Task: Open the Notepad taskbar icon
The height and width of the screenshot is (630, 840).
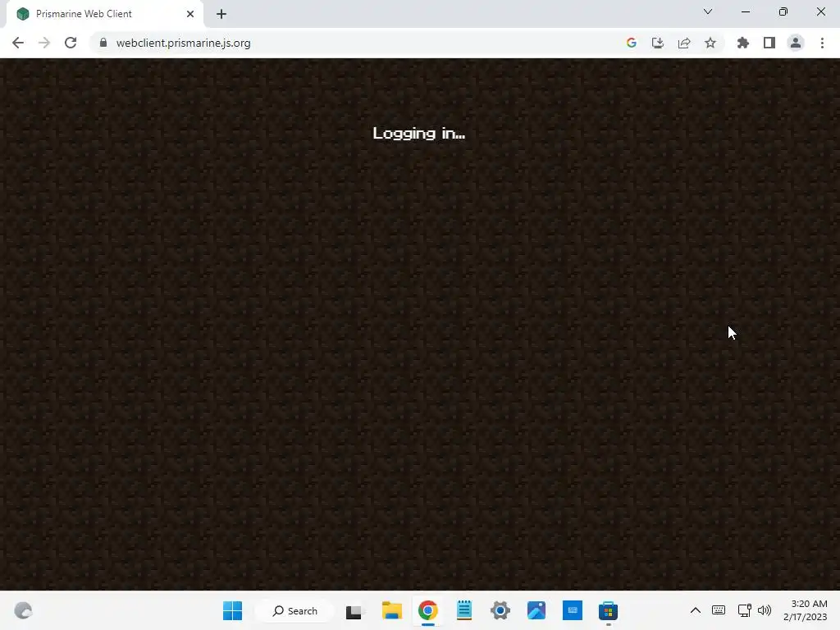Action: tap(464, 610)
